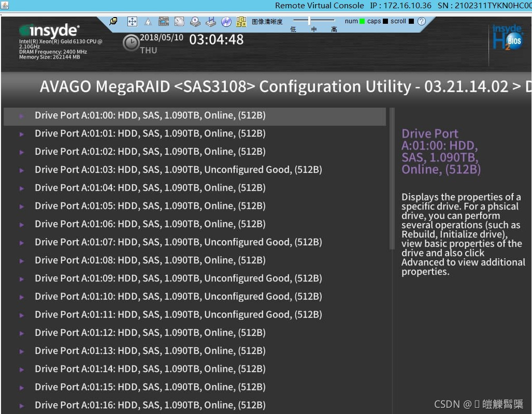Expand arrow for Drive Port A:01:01
Viewport: 532px width, 414px height.
(x=22, y=134)
